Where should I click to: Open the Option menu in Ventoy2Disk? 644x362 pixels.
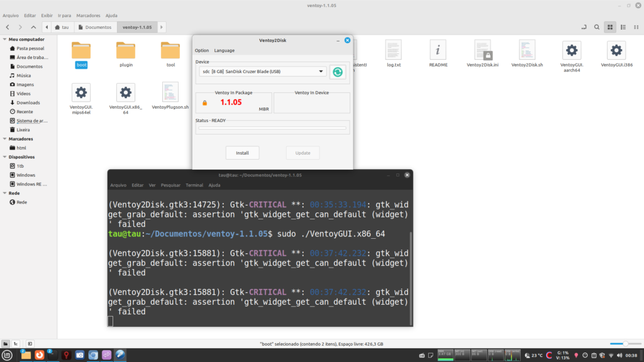click(x=201, y=50)
